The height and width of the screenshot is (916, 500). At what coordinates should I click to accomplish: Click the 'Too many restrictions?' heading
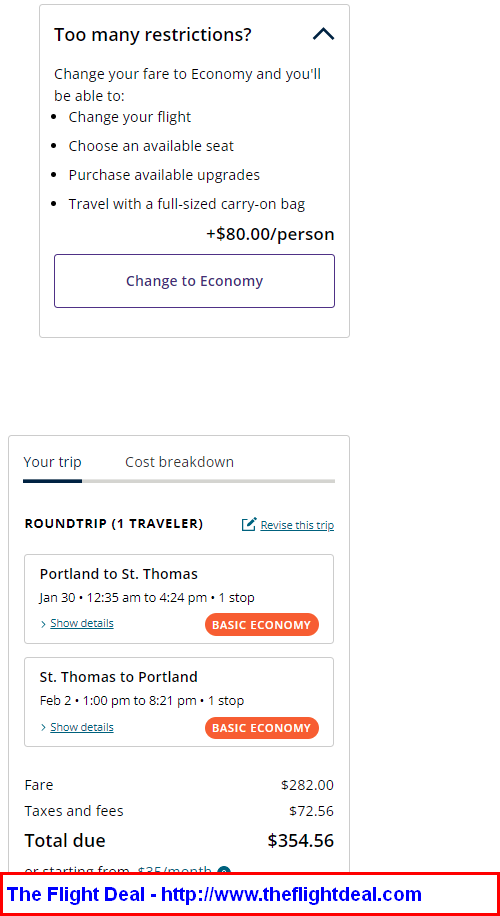(152, 34)
